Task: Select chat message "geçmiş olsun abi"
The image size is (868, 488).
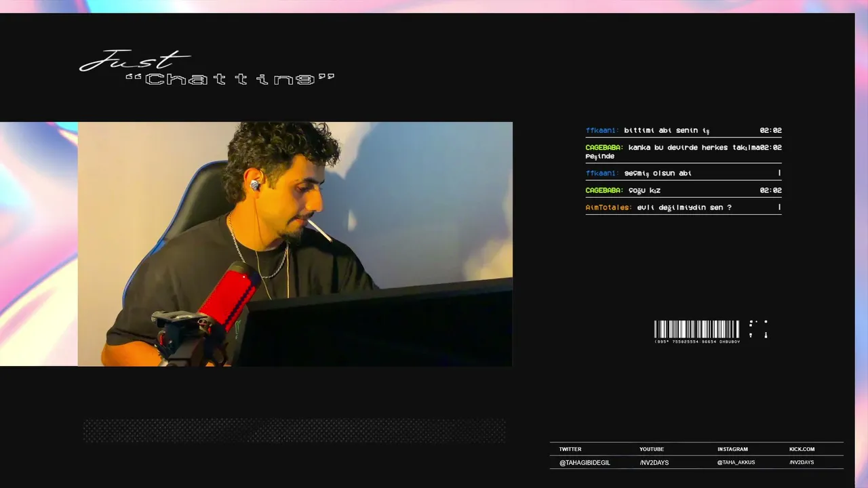Action: click(658, 173)
